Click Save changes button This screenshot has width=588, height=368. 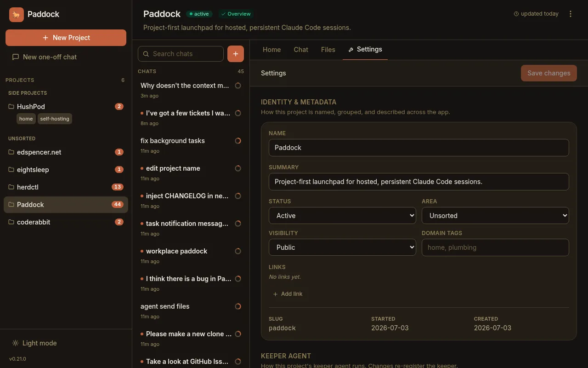549,73
